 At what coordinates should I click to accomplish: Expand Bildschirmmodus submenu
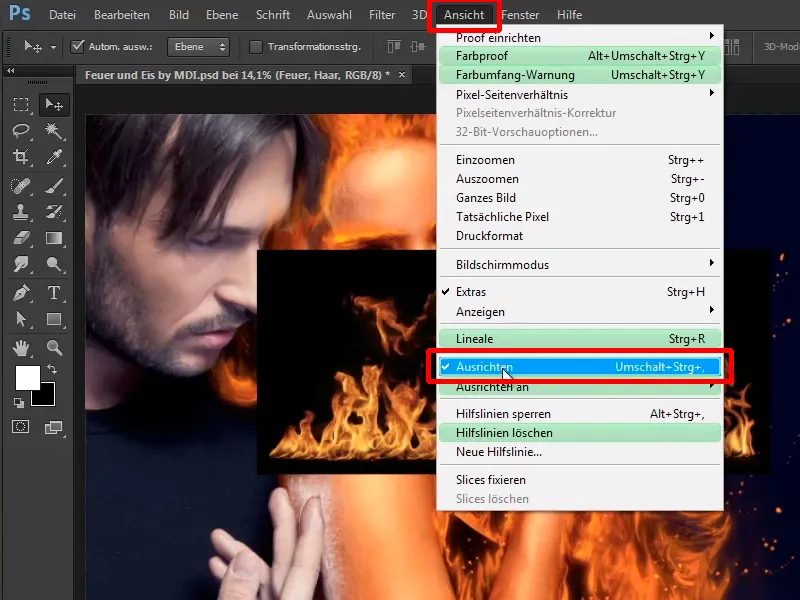click(580, 265)
